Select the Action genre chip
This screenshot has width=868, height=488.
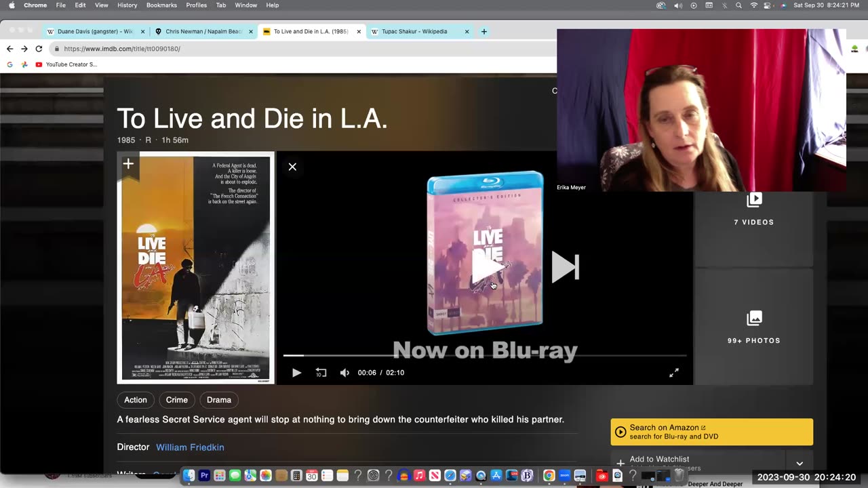pyautogui.click(x=135, y=400)
